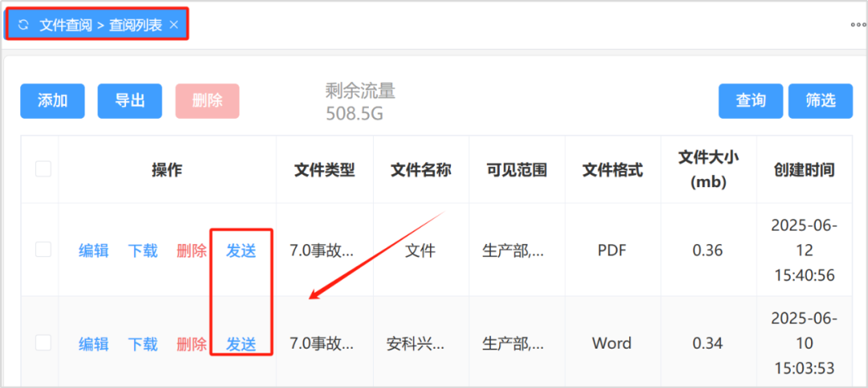The height and width of the screenshot is (388, 868).
Task: Check the checkbox for the Word row
Action: coord(43,343)
